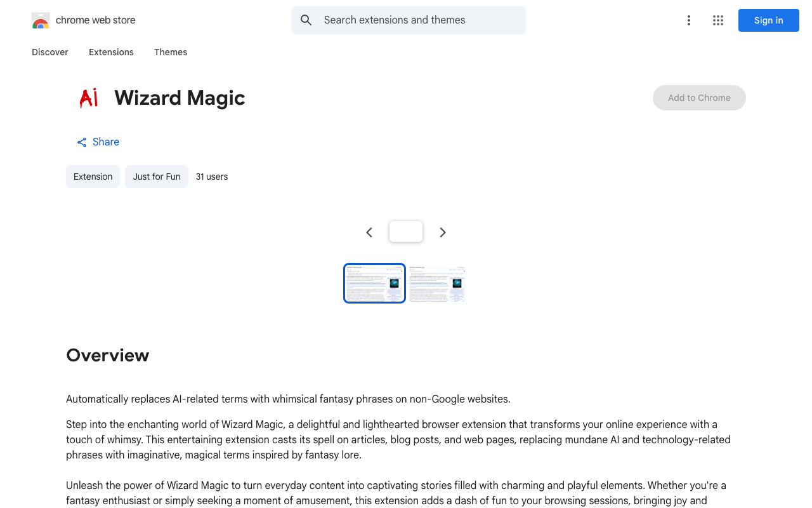Click the Add to Chrome button

[699, 98]
